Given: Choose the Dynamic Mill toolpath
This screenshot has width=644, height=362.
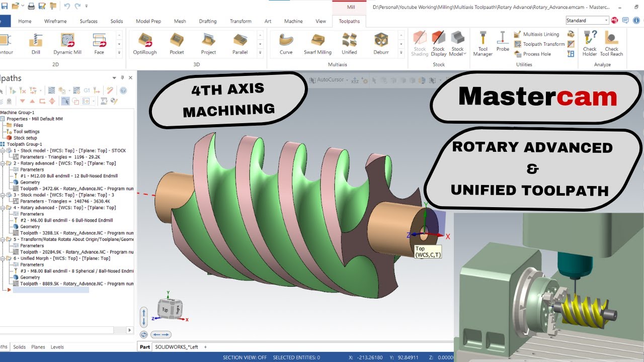Looking at the screenshot, I should (x=67, y=43).
